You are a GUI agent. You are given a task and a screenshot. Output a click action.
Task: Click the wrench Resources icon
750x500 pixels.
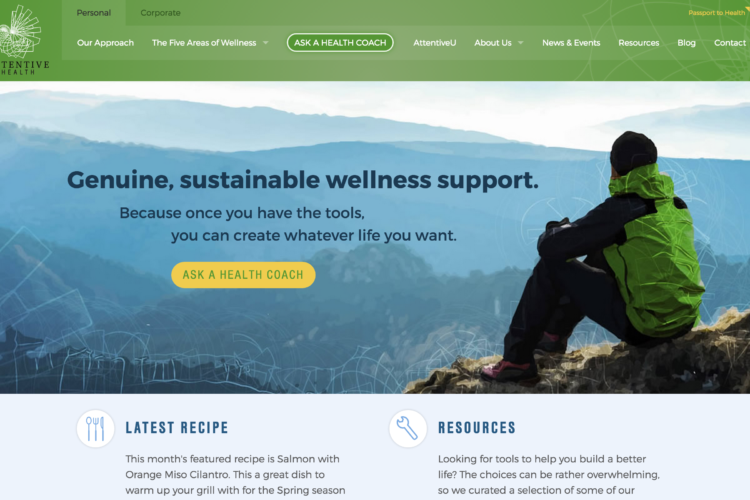[x=408, y=428]
